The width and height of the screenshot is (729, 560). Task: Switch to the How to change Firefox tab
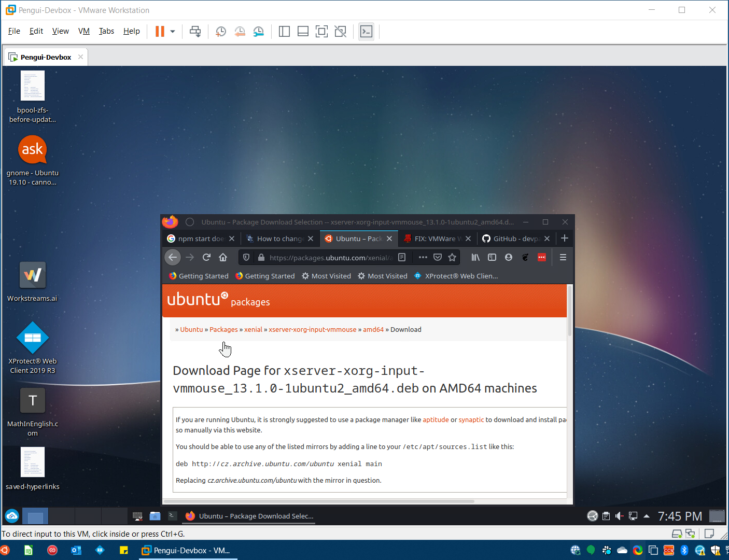[x=279, y=239]
